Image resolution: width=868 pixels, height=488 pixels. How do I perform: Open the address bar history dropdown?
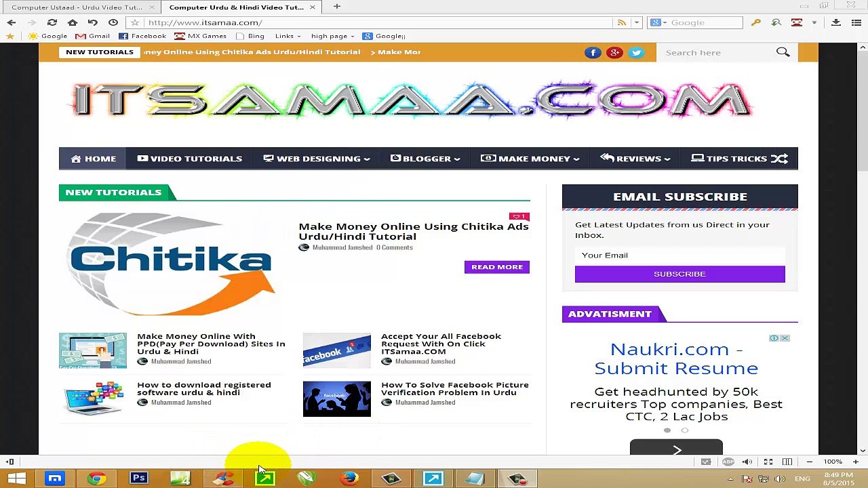[x=636, y=22]
